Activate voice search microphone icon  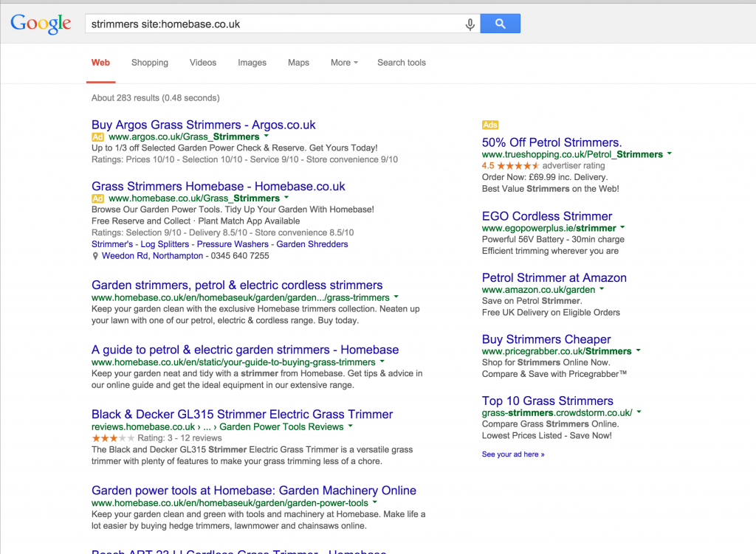coord(470,24)
